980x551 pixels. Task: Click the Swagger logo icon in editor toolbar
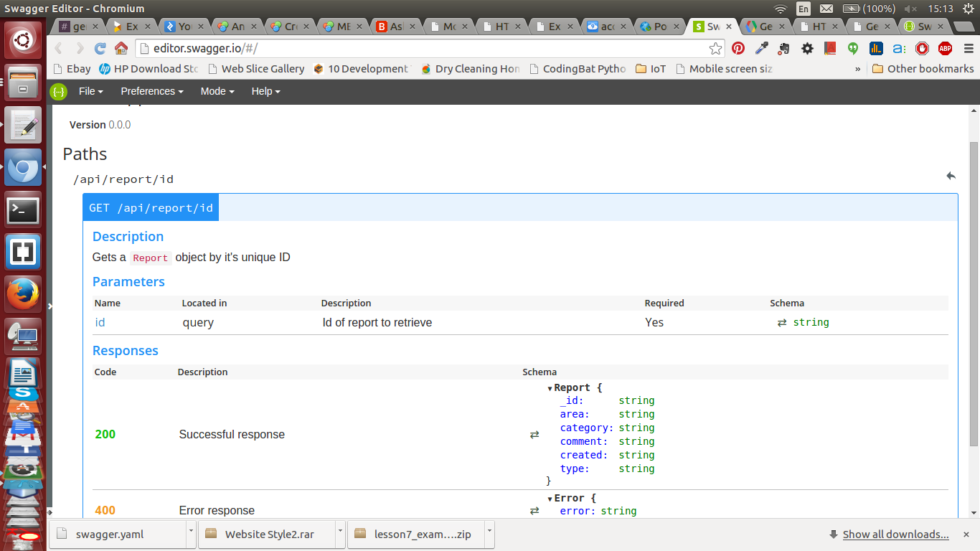[x=59, y=92]
